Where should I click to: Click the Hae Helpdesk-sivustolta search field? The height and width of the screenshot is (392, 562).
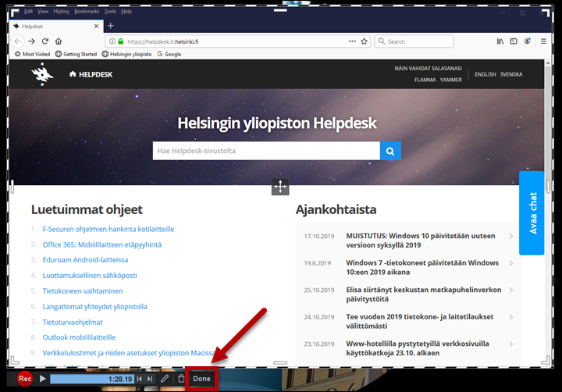point(266,151)
